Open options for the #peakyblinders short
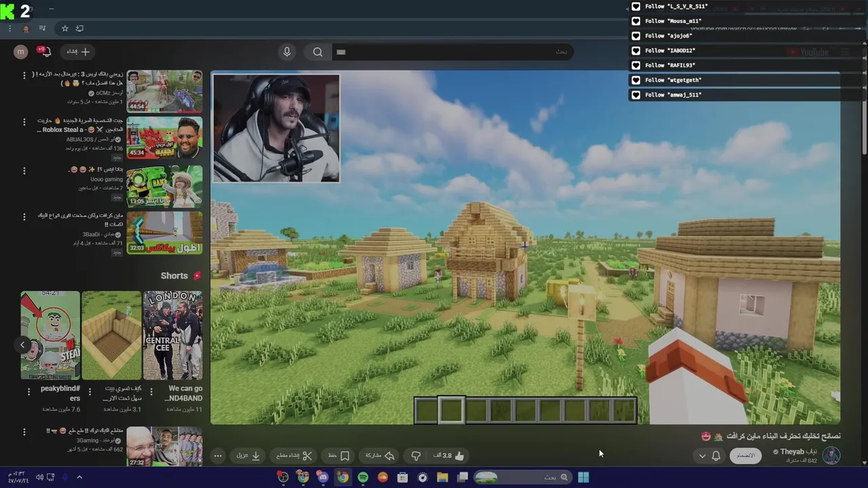This screenshot has width=868, height=488. (x=28, y=391)
